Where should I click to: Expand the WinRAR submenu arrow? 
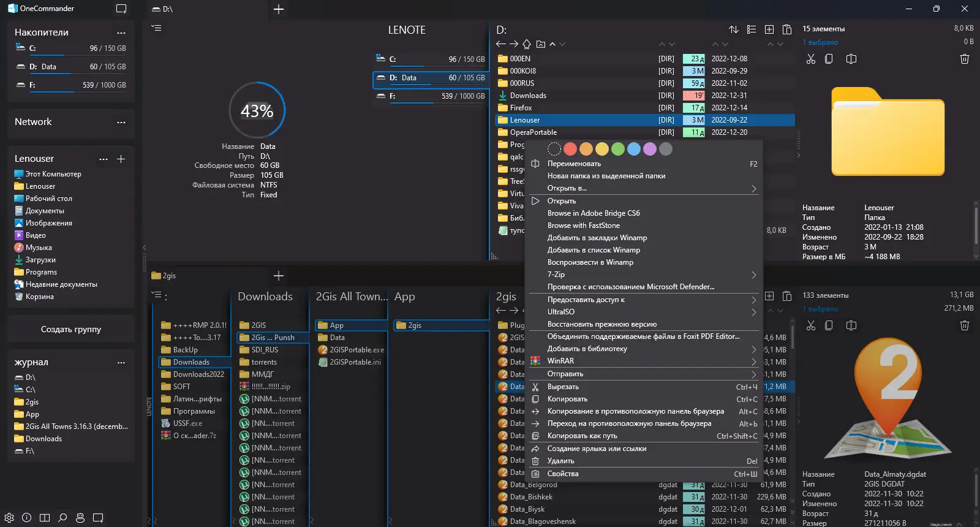pyautogui.click(x=754, y=362)
